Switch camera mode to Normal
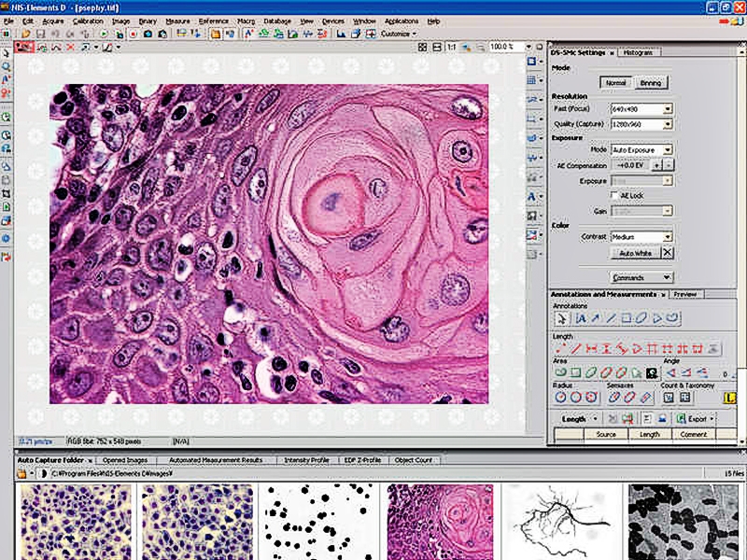Viewport: 747px width, 560px height. tap(616, 83)
